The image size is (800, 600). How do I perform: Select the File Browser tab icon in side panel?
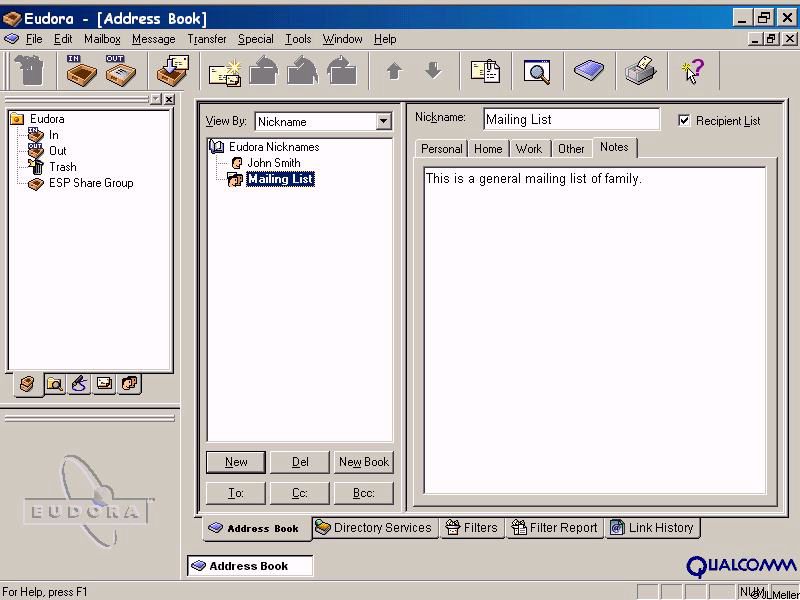click(55, 384)
